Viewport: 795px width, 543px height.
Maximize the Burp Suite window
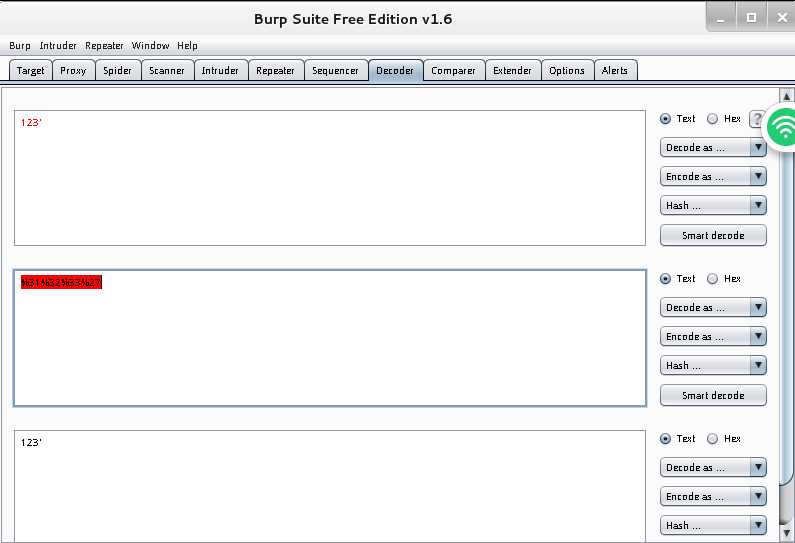coord(751,18)
